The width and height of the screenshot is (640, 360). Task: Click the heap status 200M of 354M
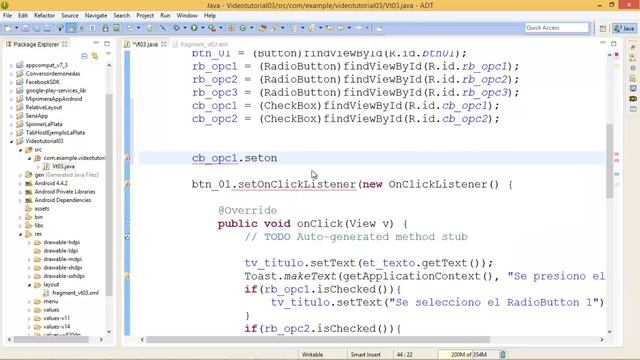tap(468, 354)
